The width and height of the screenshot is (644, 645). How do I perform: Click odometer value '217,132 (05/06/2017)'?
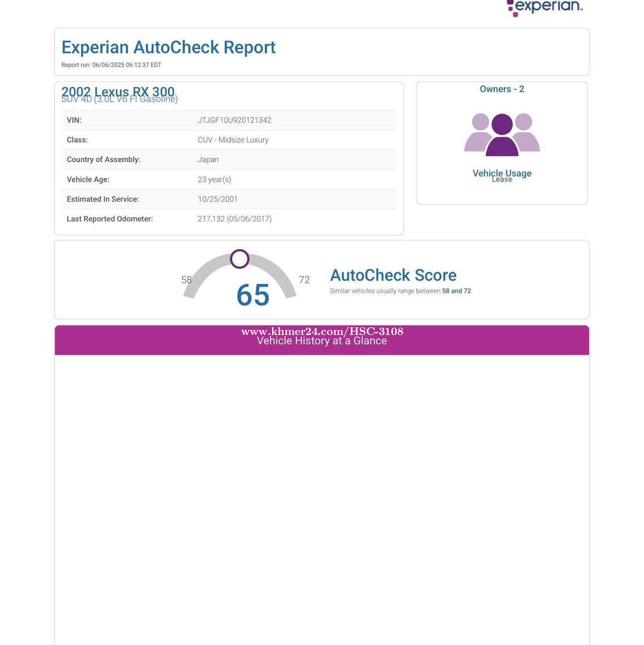tap(235, 219)
